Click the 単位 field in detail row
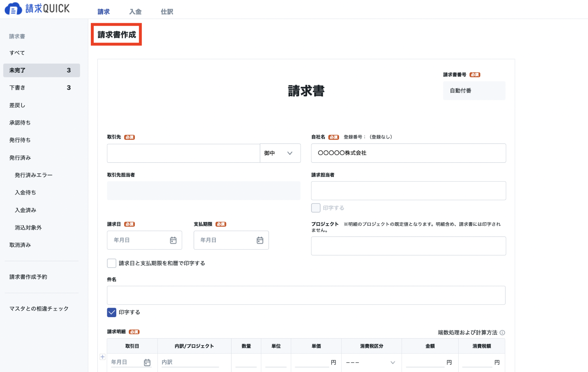The image size is (588, 372). [276, 363]
